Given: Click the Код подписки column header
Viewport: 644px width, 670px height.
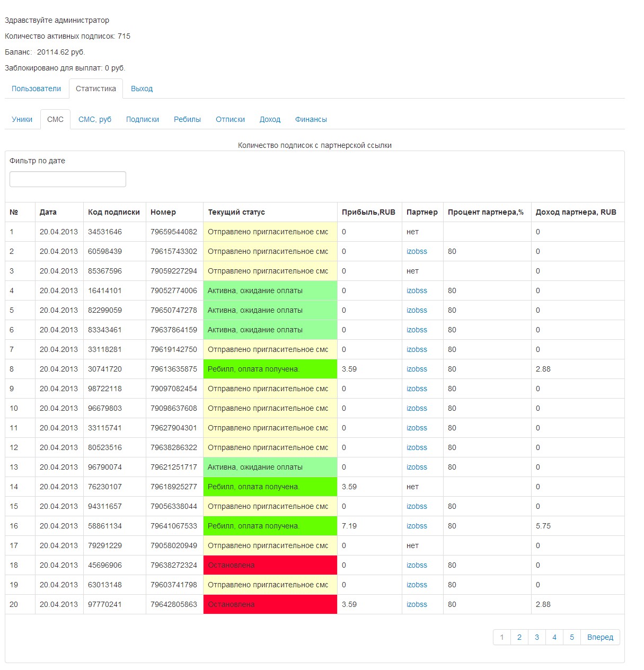Looking at the screenshot, I should 114,212.
